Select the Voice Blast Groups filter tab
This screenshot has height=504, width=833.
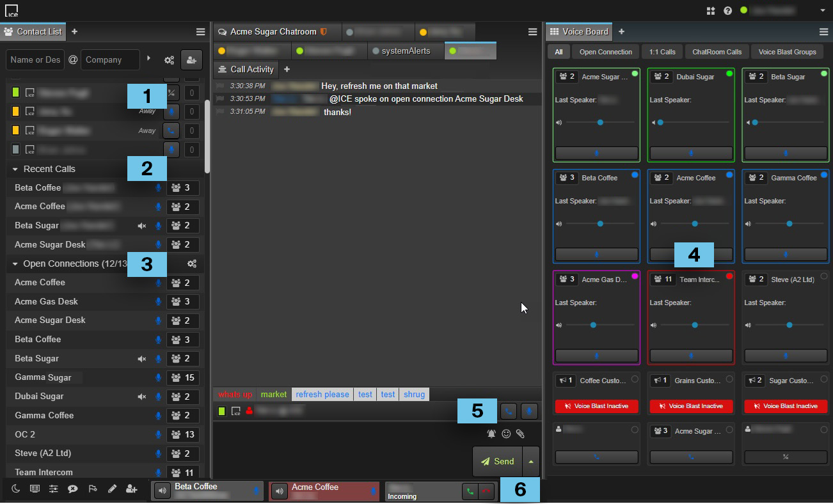pos(787,52)
